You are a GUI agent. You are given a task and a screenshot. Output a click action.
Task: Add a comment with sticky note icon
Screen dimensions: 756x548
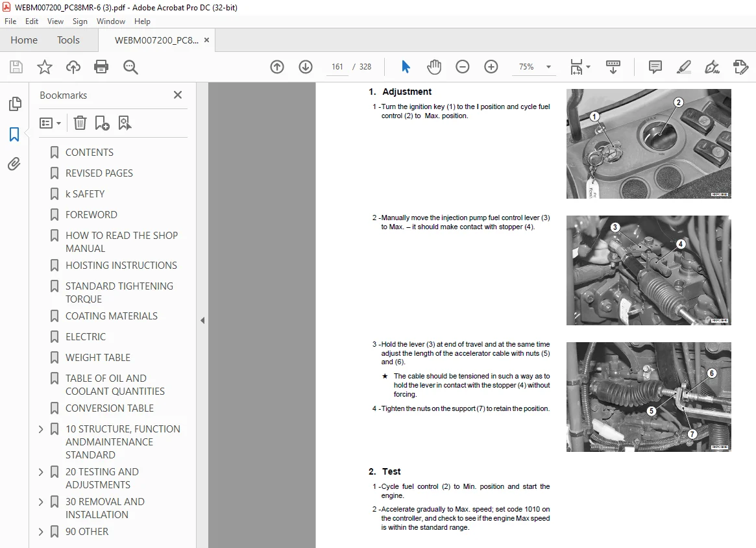655,67
